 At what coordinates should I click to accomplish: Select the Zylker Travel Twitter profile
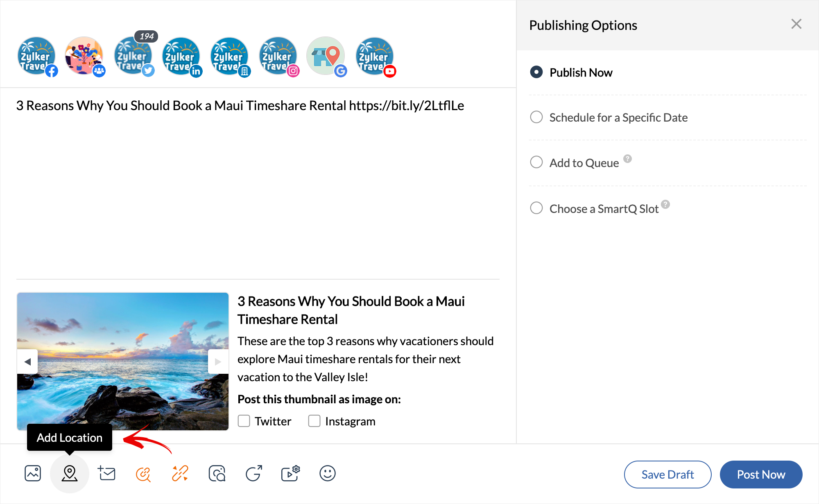(133, 57)
